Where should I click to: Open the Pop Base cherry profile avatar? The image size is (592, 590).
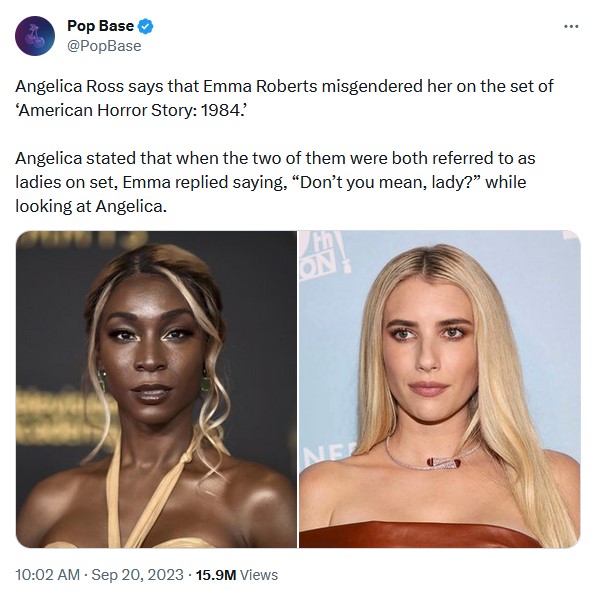[35, 36]
